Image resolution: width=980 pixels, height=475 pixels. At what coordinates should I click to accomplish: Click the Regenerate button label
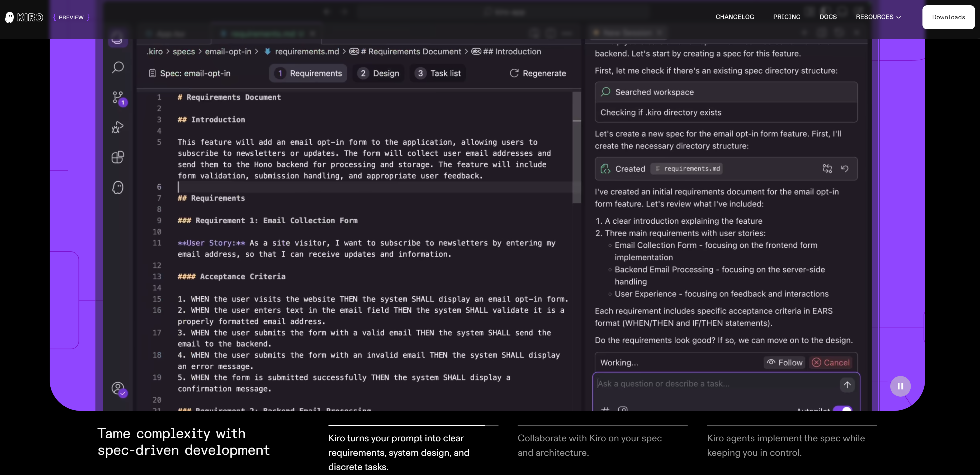[x=544, y=73]
